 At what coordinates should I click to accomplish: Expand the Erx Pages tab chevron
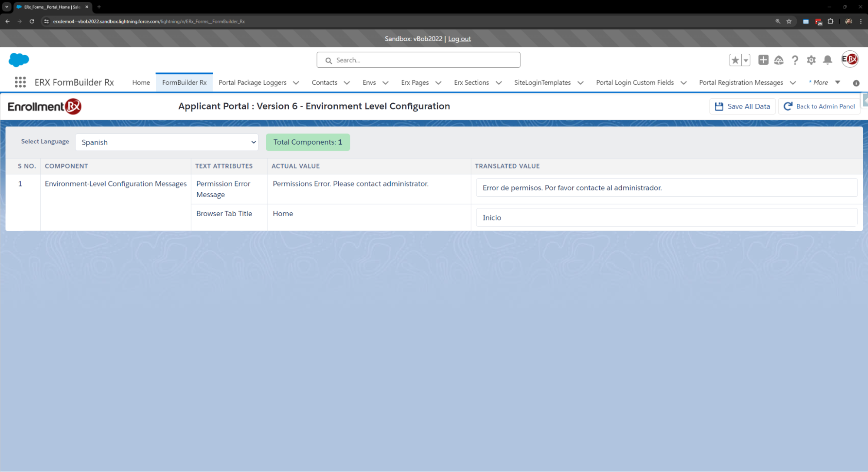coord(438,83)
